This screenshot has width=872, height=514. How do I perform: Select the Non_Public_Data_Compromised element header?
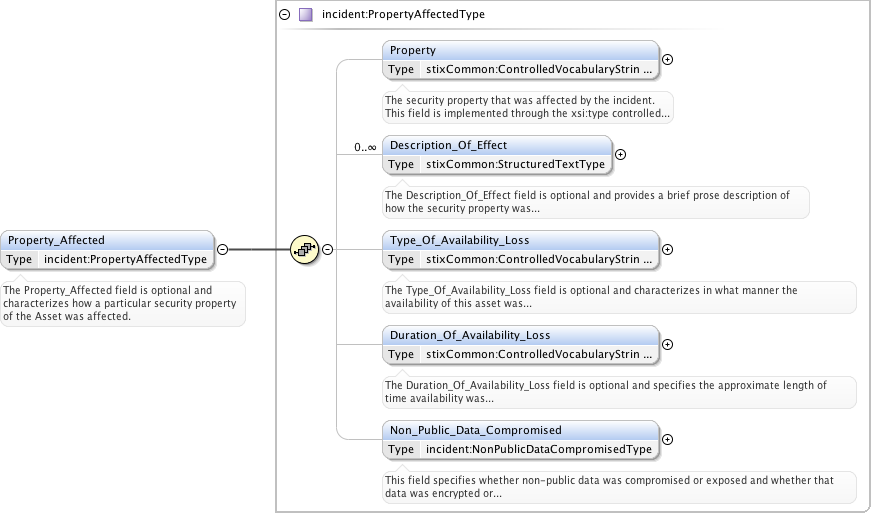coord(520,430)
